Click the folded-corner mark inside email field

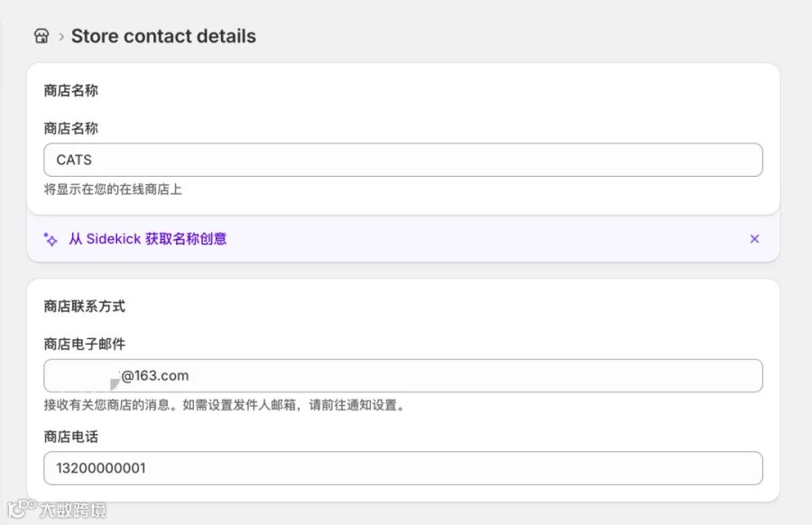click(x=115, y=384)
